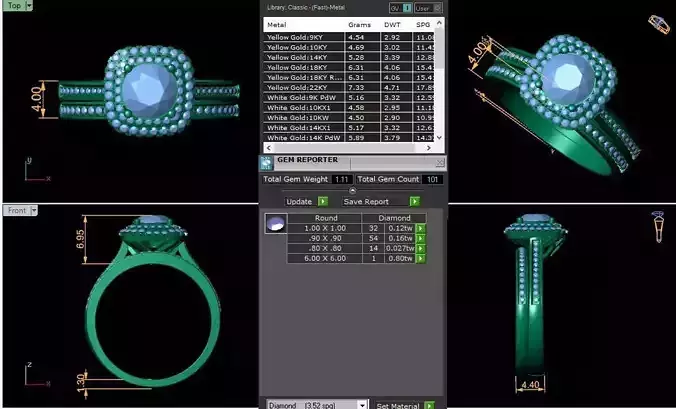Screen dimensions: 676x409
Task: Click the Gem Reporter gem icon in title bar
Action: [x=266, y=163]
